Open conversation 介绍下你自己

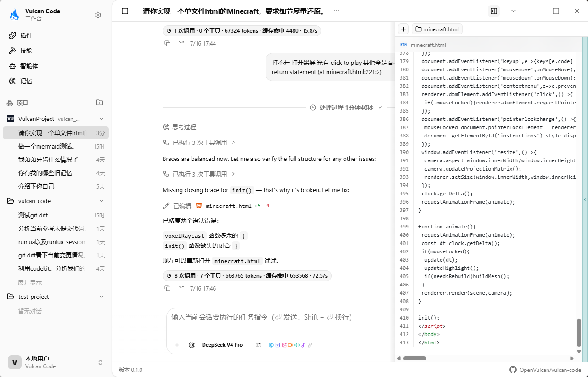coord(56,186)
